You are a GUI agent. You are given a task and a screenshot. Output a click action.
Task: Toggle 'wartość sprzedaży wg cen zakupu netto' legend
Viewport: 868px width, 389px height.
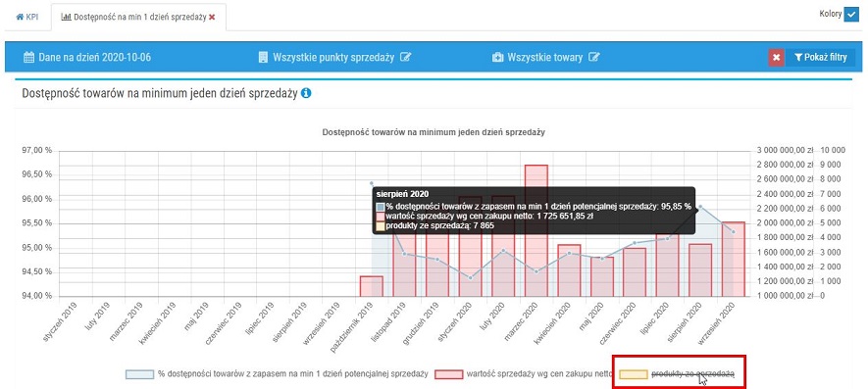click(523, 374)
